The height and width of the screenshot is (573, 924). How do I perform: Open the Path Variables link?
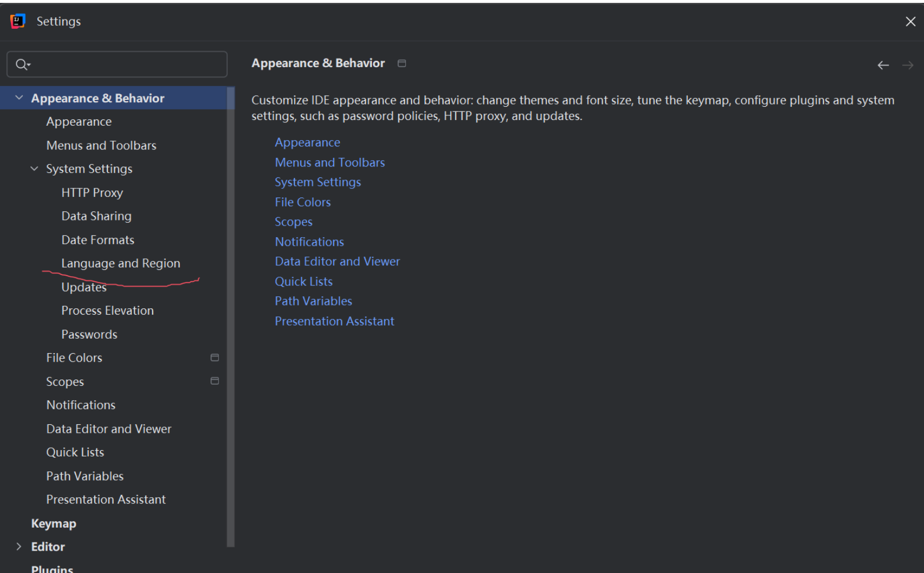pyautogui.click(x=313, y=301)
